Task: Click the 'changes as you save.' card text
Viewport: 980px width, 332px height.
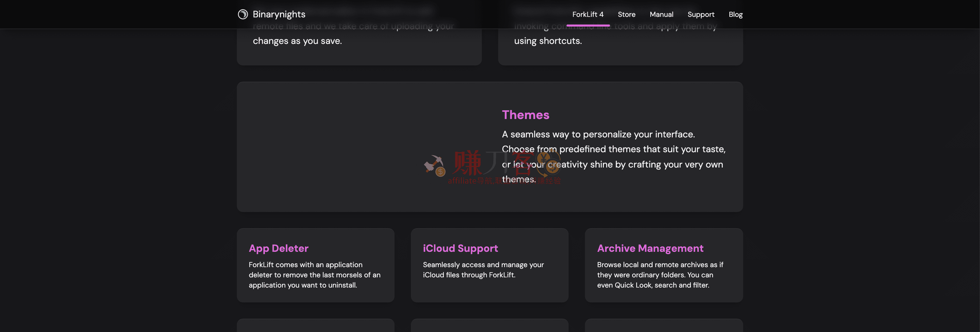Action: tap(297, 41)
